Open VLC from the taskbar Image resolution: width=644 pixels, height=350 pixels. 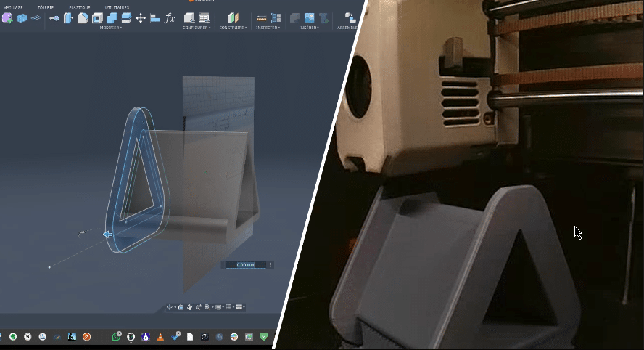pyautogui.click(x=160, y=337)
